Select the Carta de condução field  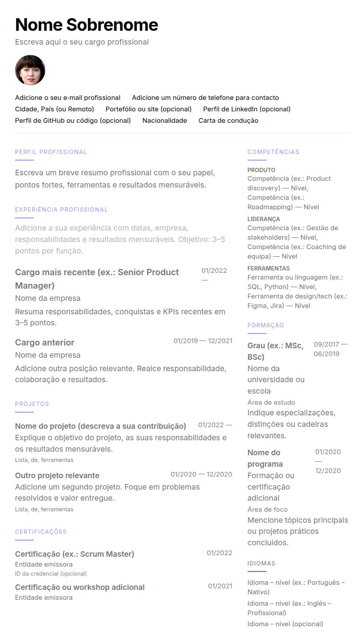pyautogui.click(x=228, y=120)
